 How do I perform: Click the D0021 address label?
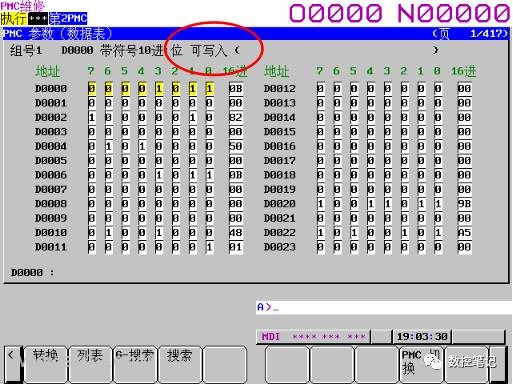pos(280,218)
